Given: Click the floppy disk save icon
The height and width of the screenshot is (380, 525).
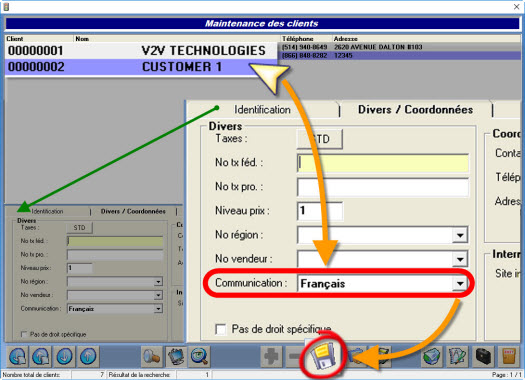Looking at the screenshot, I should pos(323,356).
